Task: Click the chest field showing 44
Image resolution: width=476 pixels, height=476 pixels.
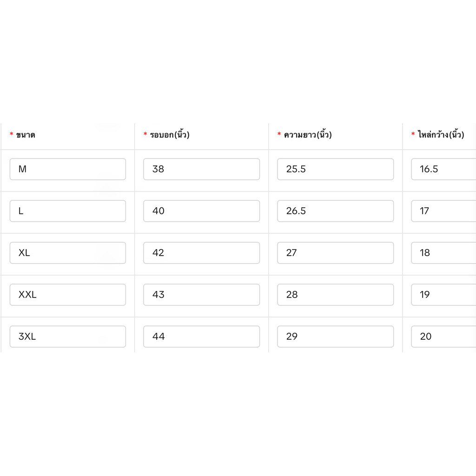Action: point(202,337)
